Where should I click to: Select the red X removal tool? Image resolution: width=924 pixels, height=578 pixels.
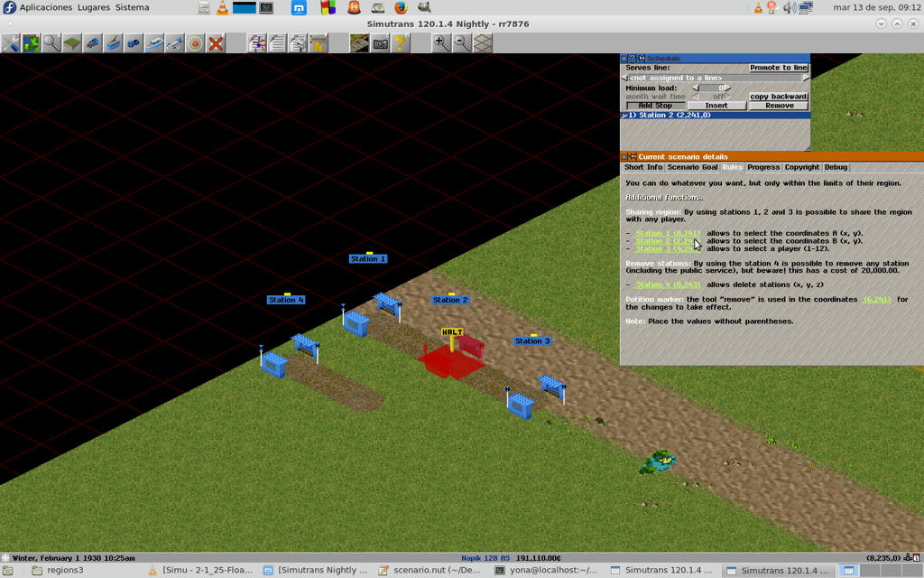[x=216, y=43]
